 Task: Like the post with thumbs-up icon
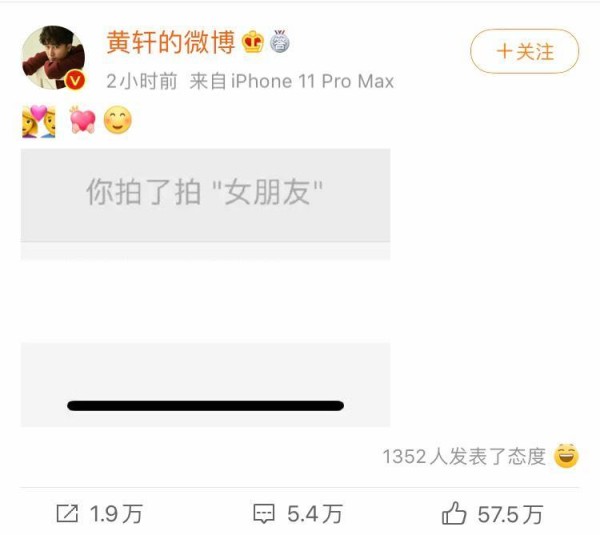[454, 513]
